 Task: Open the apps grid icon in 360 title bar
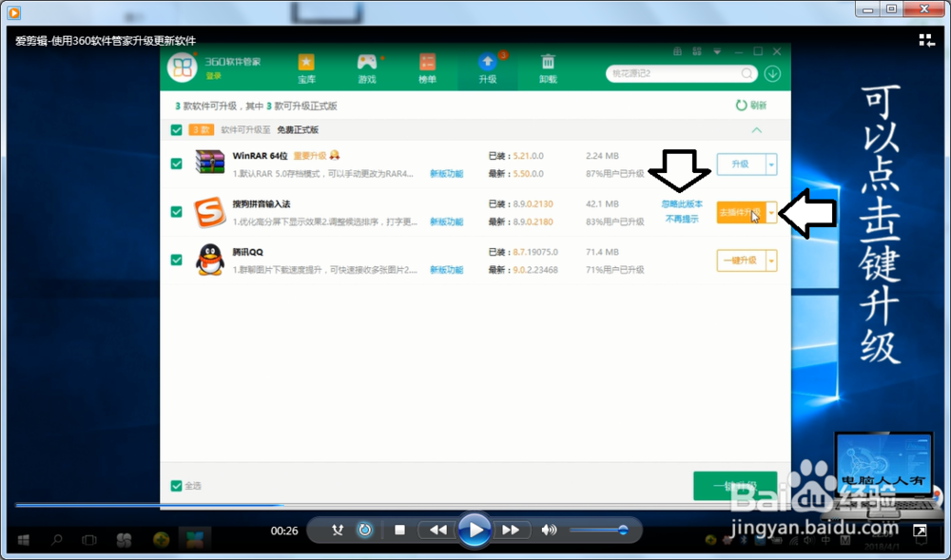tap(697, 51)
